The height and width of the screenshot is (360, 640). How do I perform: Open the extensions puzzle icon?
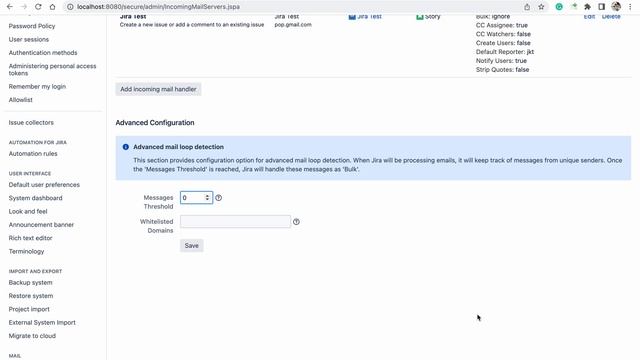tap(587, 7)
